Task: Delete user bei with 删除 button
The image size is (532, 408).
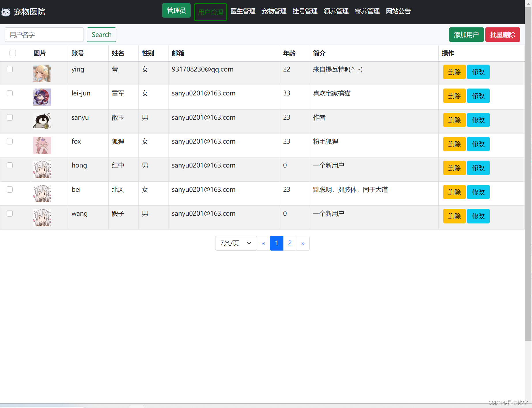Action: pyautogui.click(x=455, y=192)
